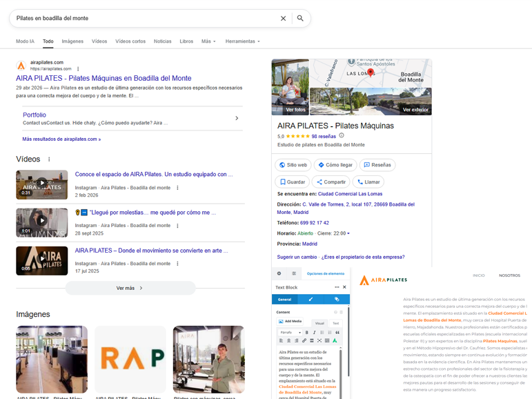The width and height of the screenshot is (532, 399).
Task: Click the Reseñas button in the business panel
Action: click(x=377, y=165)
